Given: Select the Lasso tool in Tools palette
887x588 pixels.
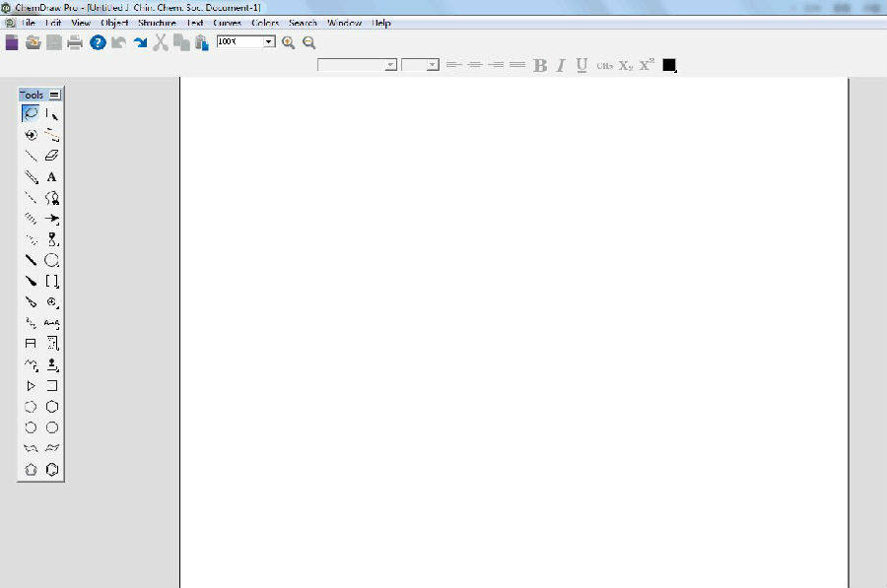Looking at the screenshot, I should [31, 114].
